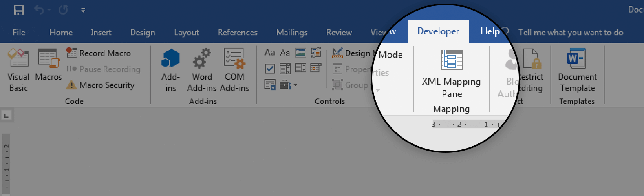Insert a Drop-Down List content control
This screenshot has height=196, width=644.
click(301, 68)
